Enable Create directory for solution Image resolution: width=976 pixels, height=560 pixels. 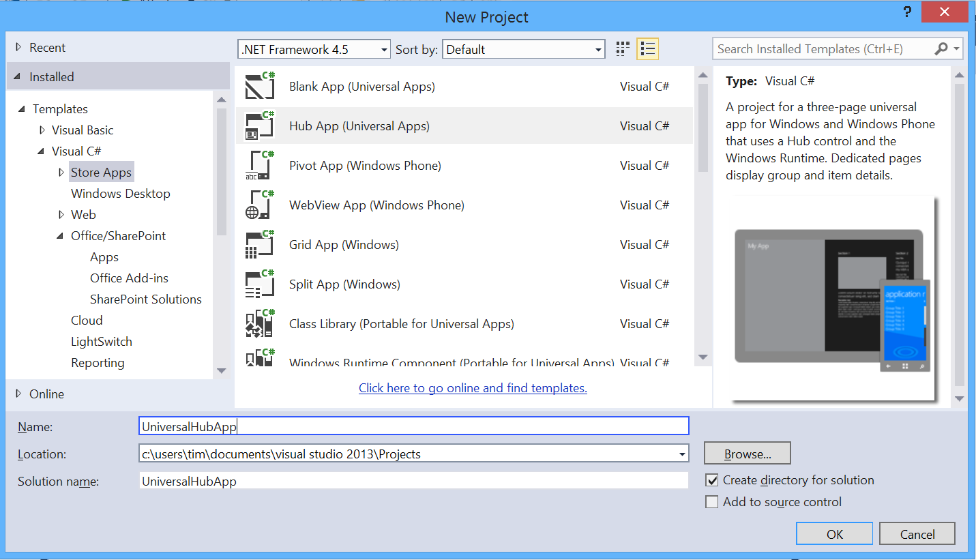712,480
